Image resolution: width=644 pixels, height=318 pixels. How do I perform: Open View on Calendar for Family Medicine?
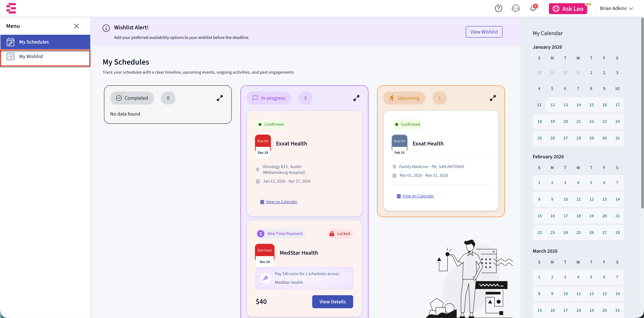tap(418, 196)
